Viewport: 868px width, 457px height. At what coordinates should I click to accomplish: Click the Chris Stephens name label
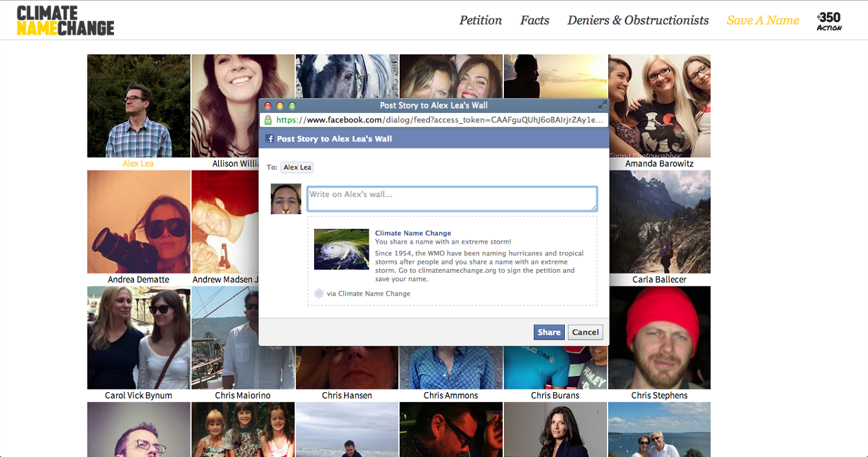coord(659,395)
